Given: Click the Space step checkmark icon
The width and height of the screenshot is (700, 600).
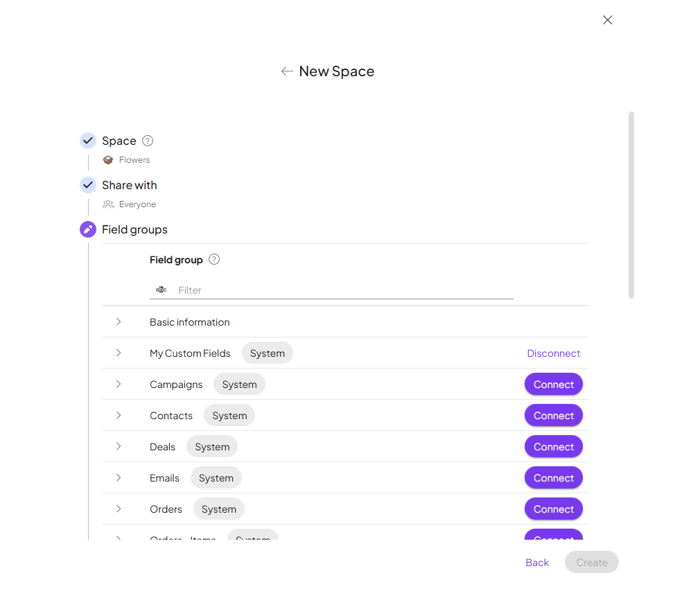Looking at the screenshot, I should 88,141.
